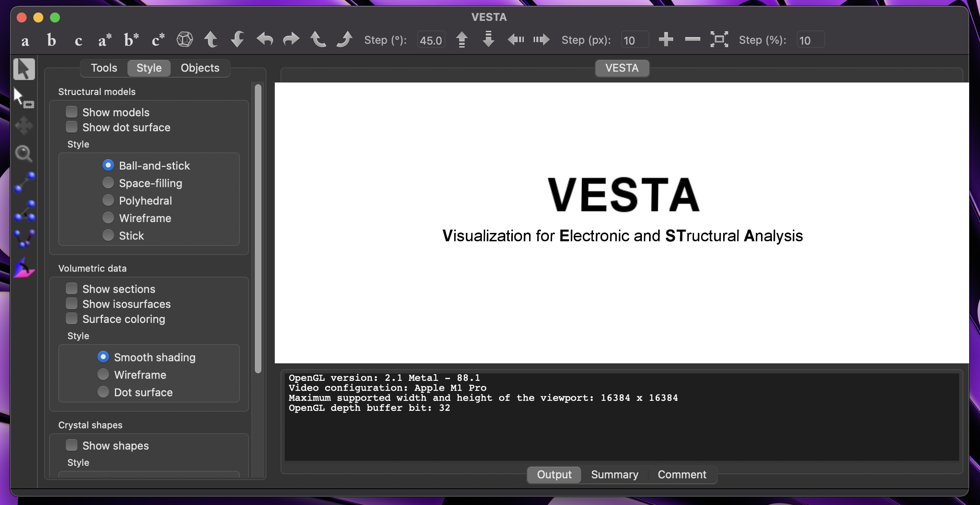Click the Video configuration output line
The width and height of the screenshot is (980, 505).
pyautogui.click(x=388, y=388)
